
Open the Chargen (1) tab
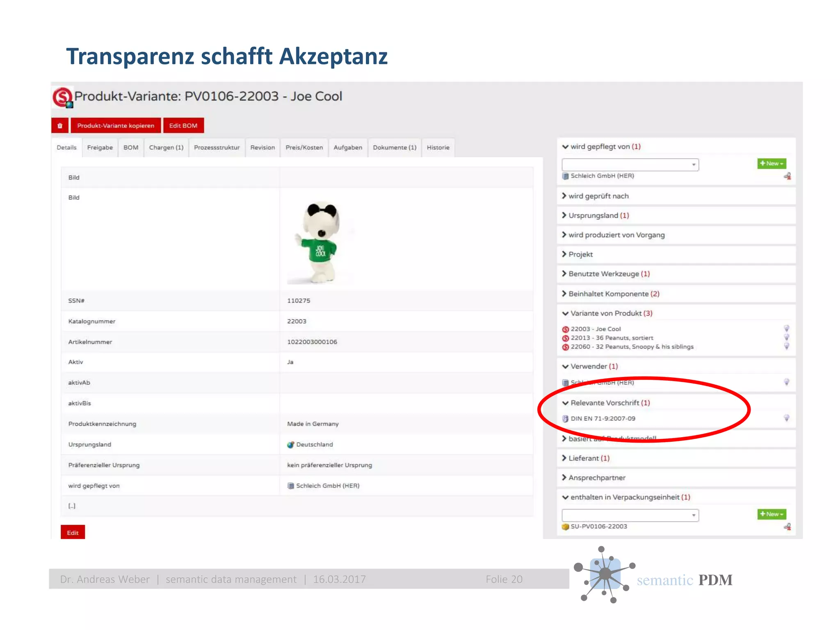click(x=166, y=148)
